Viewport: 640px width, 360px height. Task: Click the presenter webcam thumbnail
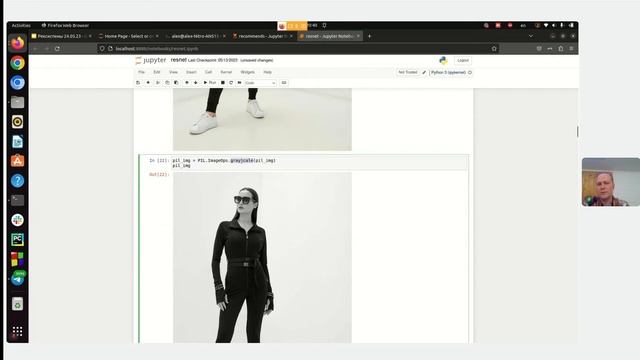[611, 182]
